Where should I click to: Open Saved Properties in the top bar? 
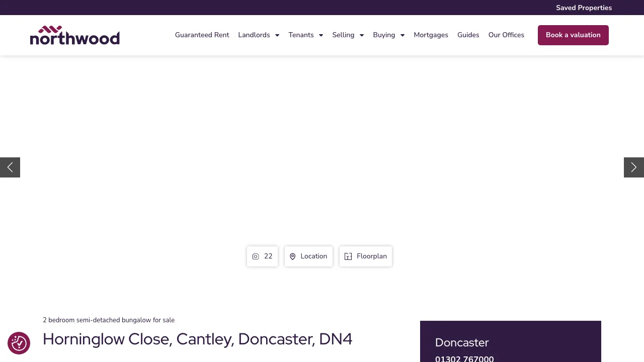click(x=584, y=8)
